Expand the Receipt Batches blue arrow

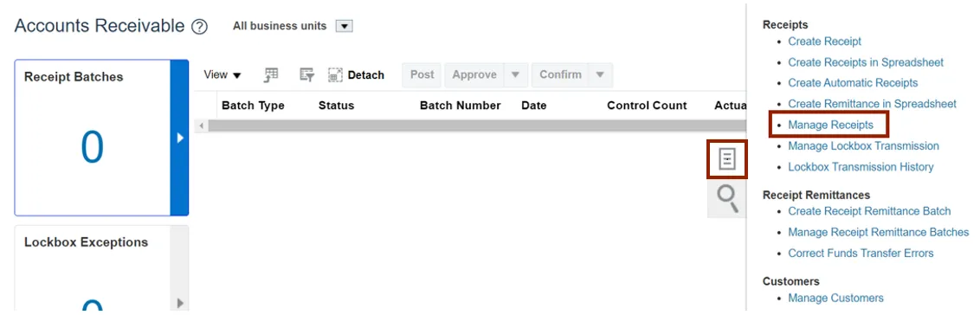click(179, 138)
